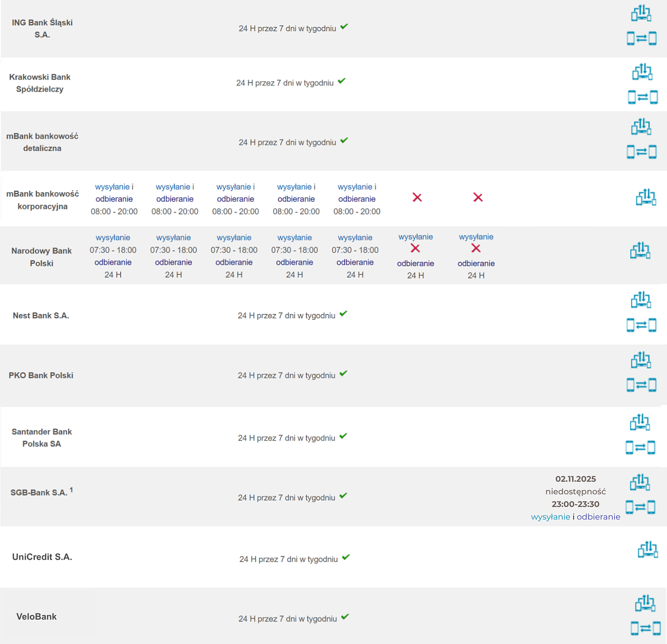Image resolution: width=667 pixels, height=644 pixels.
Task: Open the 'wysyłanie' link in SGB-Bank unavailability note
Action: 550,517
